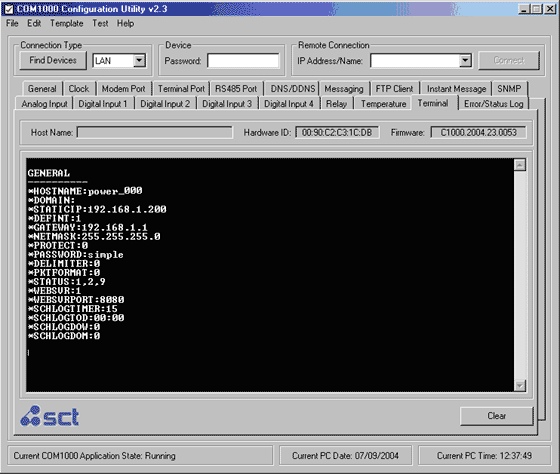Click the COM1000 title bar application icon
The width and height of the screenshot is (560, 474).
tap(9, 9)
